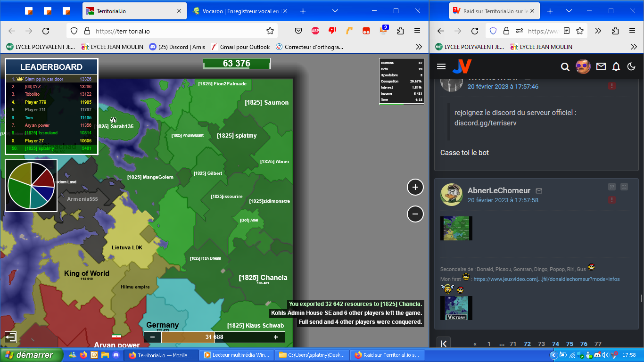Expand hidden system tray icons

554,355
